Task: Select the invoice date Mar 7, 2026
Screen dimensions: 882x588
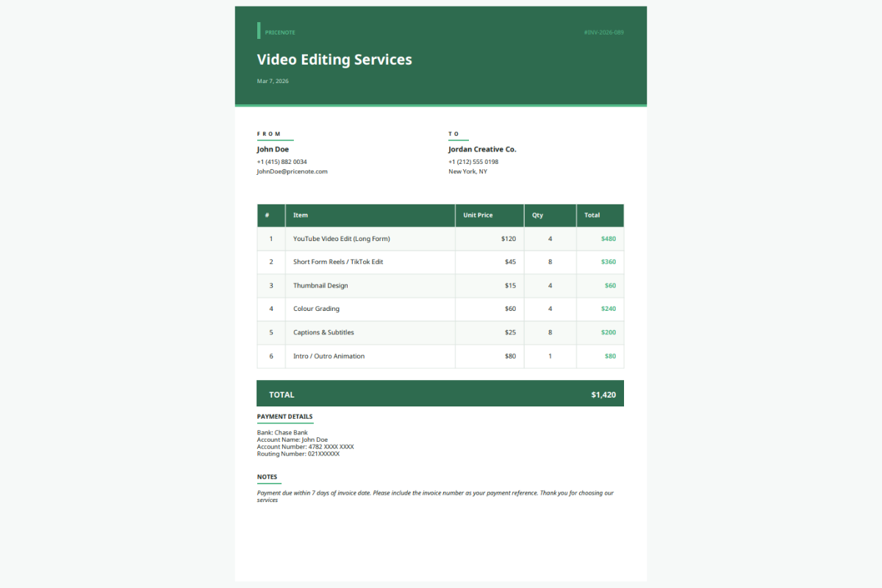Action: [x=273, y=81]
